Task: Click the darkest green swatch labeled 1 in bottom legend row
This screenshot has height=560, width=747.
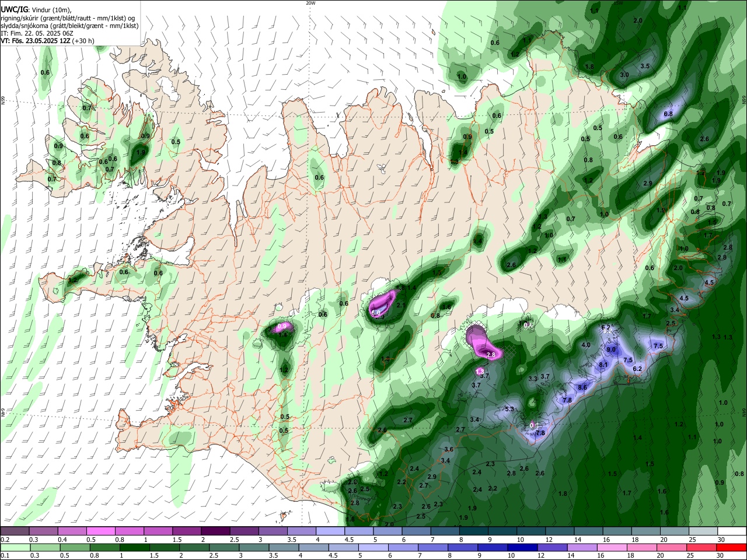Action: pyautogui.click(x=135, y=547)
